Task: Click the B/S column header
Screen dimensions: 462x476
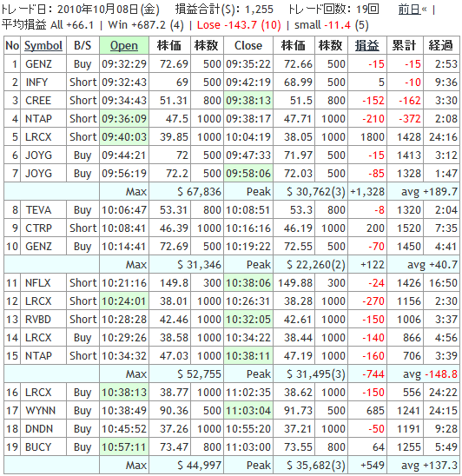Action: [x=82, y=45]
